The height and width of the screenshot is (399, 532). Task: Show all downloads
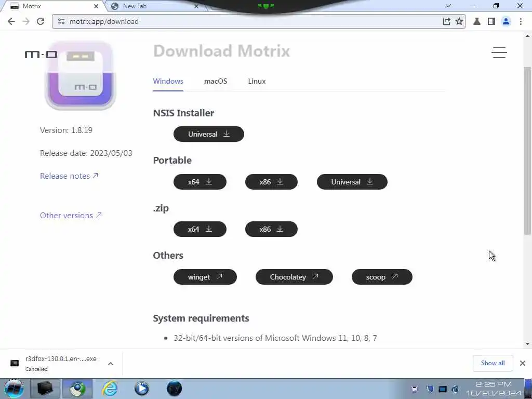[x=493, y=363]
